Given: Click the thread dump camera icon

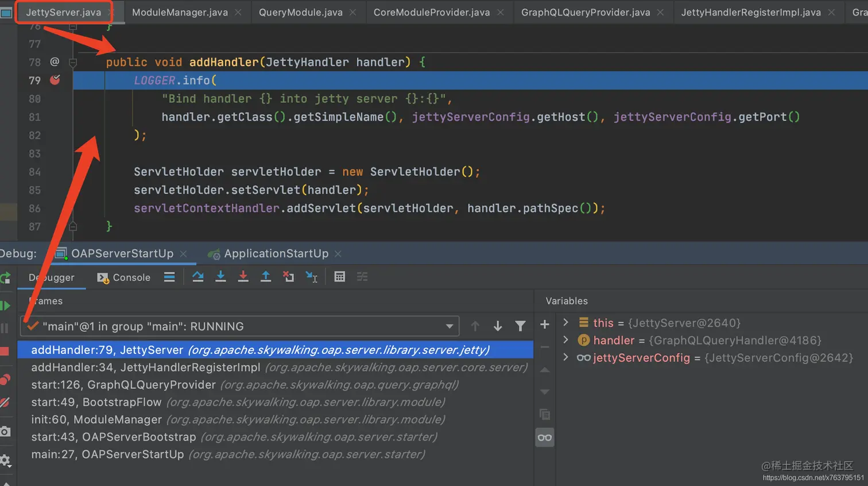Looking at the screenshot, I should (5, 431).
